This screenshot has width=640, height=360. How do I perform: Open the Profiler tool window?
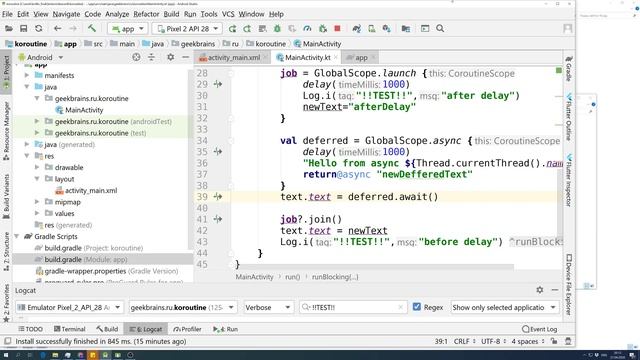(187, 329)
